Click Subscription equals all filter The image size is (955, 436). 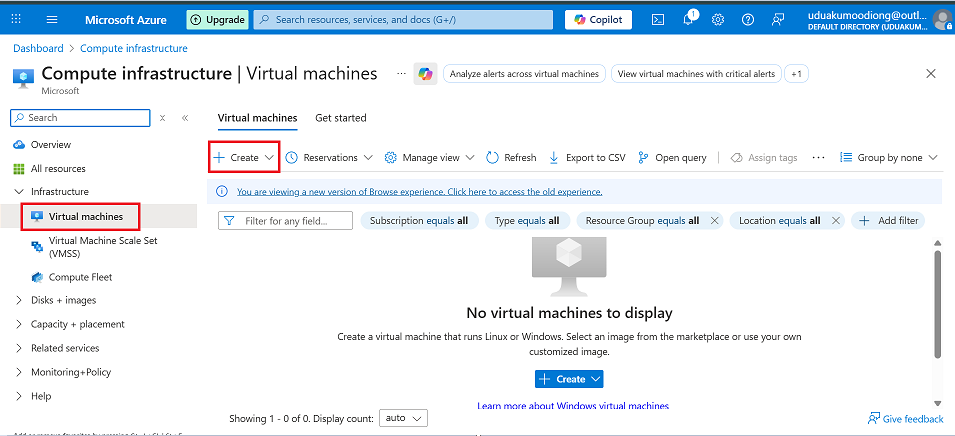point(420,220)
